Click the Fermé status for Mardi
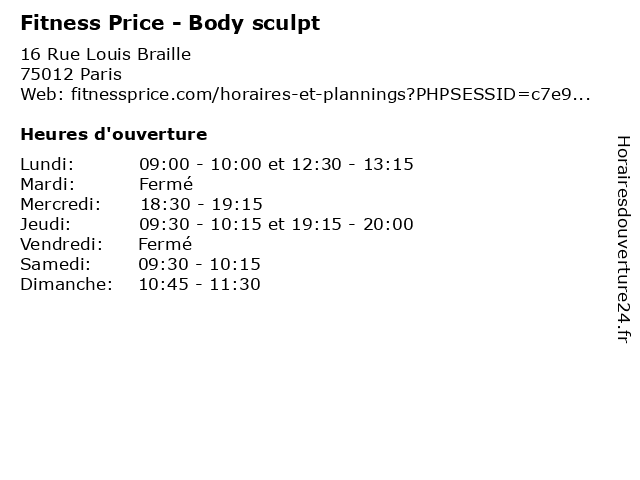640x480 pixels. pos(166,184)
